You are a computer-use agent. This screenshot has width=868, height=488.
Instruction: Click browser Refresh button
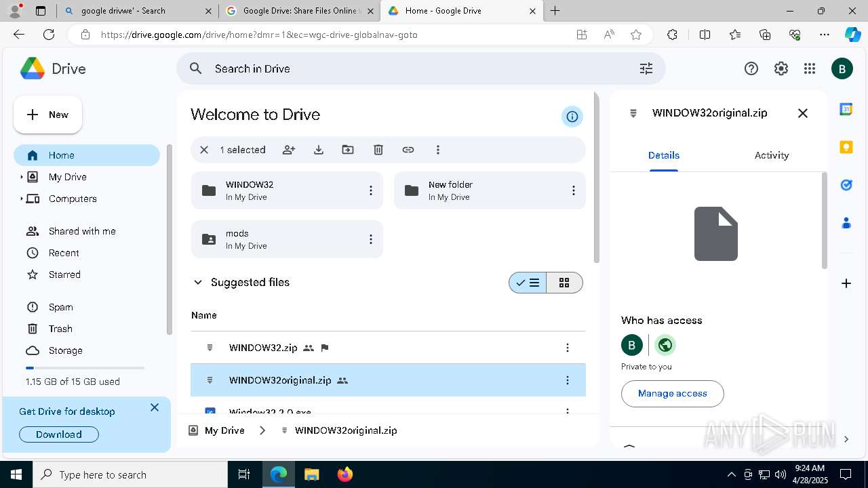(x=49, y=35)
